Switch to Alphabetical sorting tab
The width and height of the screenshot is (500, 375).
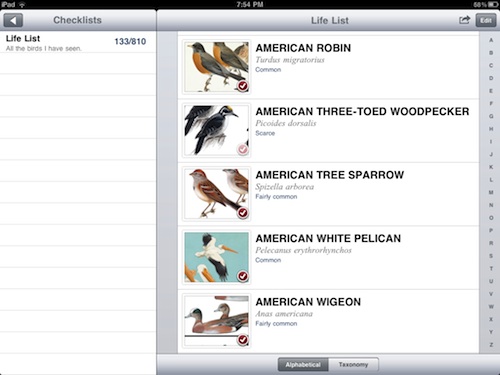(x=303, y=365)
